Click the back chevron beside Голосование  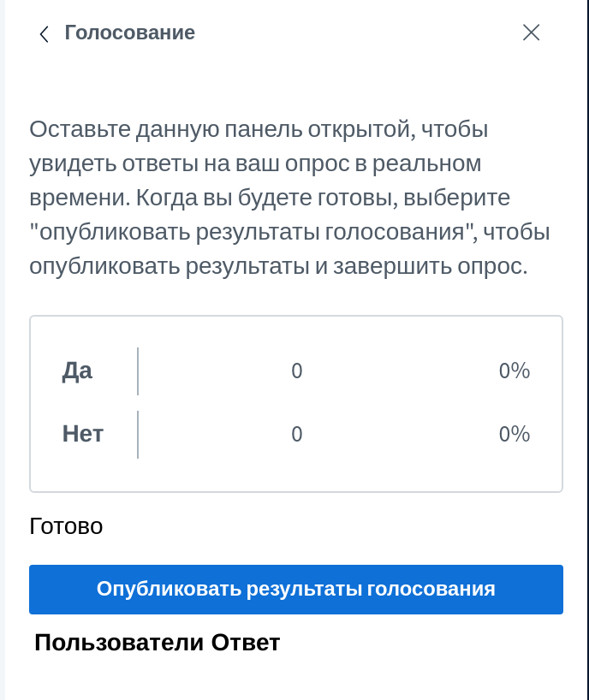44,34
